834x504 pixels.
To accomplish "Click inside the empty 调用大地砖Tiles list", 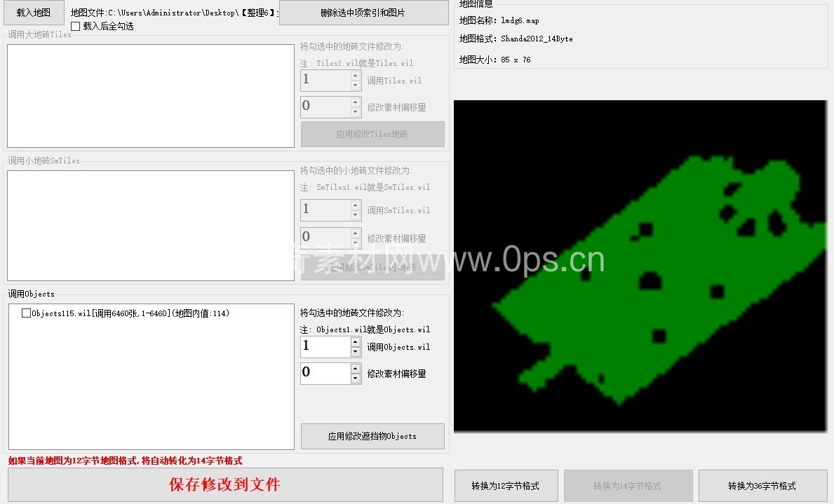I will tap(150, 96).
